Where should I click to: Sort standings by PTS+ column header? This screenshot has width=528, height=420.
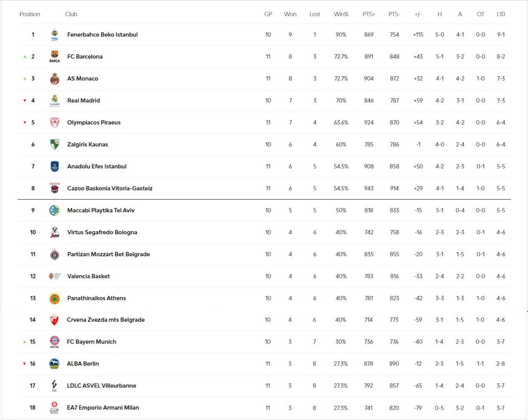coord(369,14)
